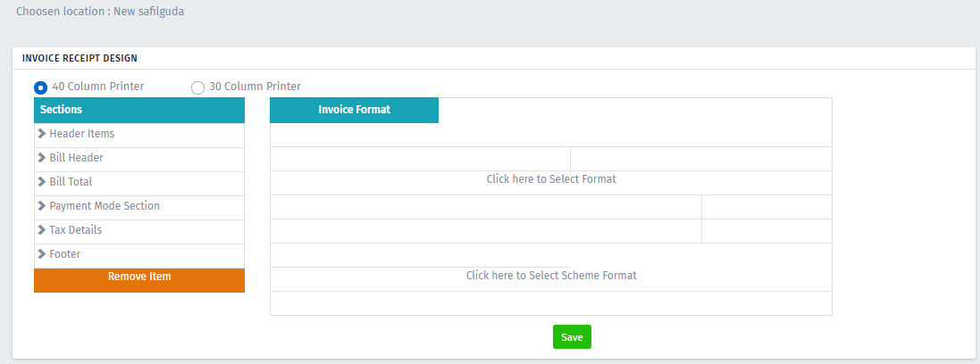
Task: Select the Sections panel header
Action: point(139,110)
